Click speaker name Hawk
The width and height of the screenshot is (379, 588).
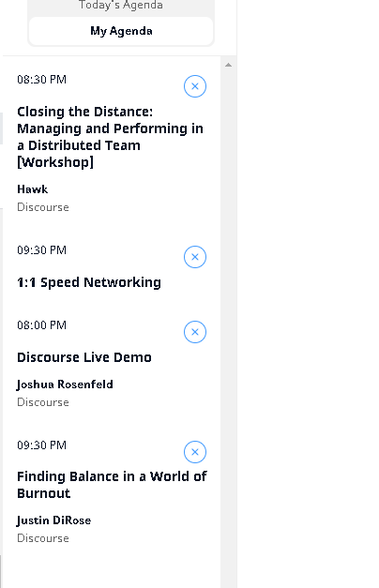(x=33, y=189)
